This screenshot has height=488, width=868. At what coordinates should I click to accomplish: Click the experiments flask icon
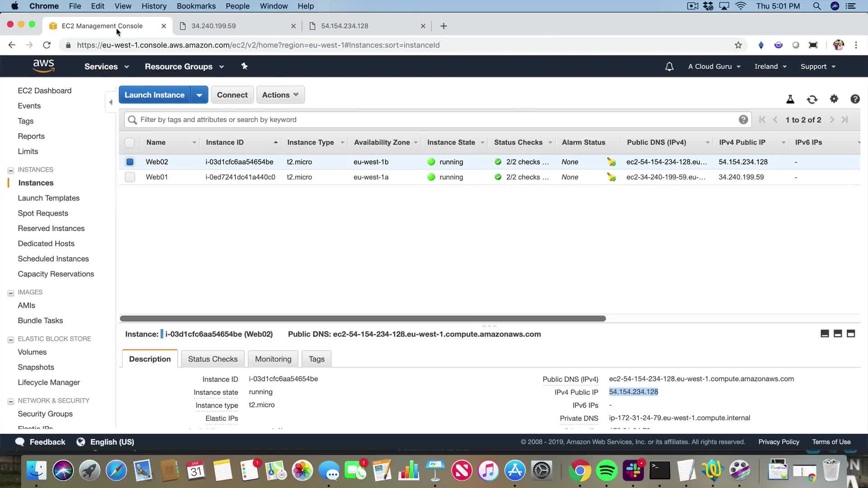(790, 99)
